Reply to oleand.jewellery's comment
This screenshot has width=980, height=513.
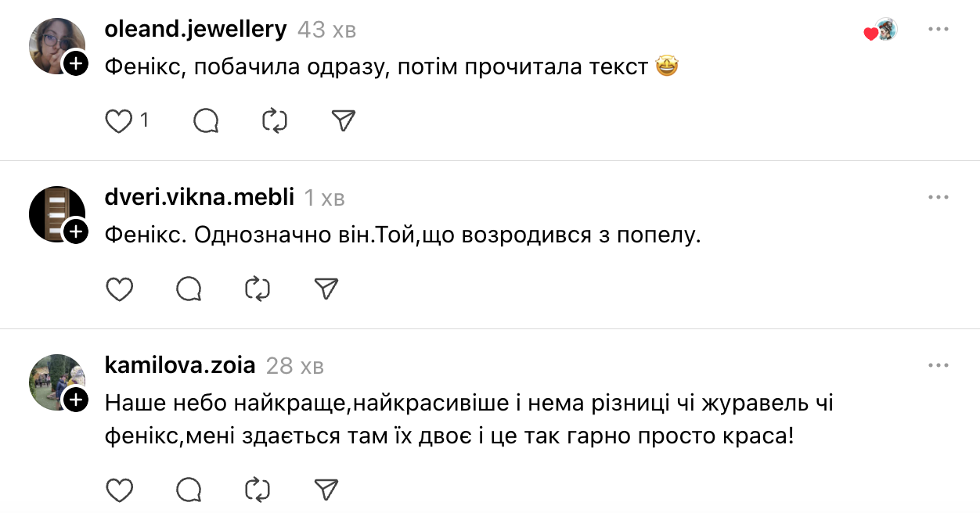[206, 121]
